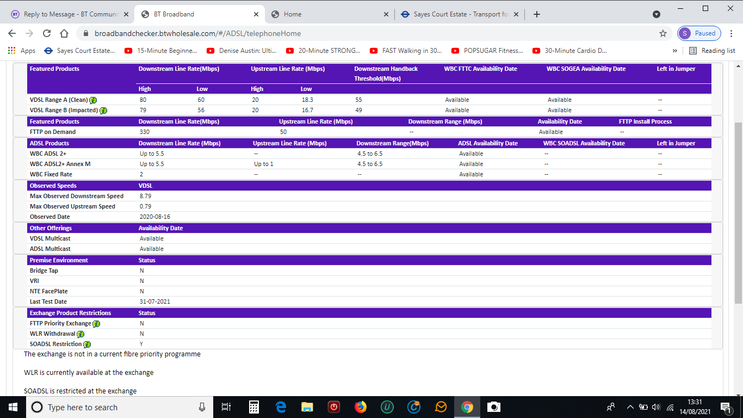Open the 15-Minute Beginner bookmark
The image size is (743, 418).
161,50
